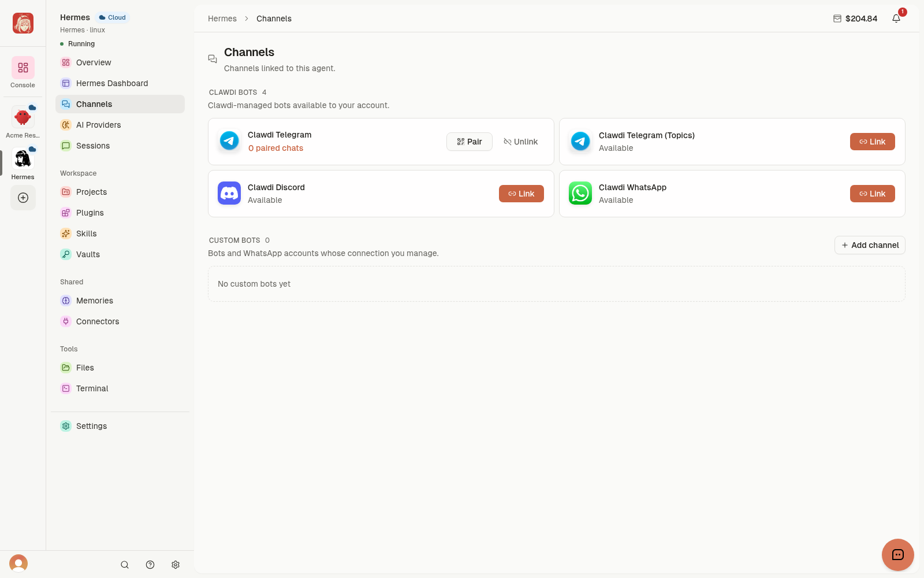Click the Clawdi Discord logo icon
The width and height of the screenshot is (924, 578).
coord(229,193)
